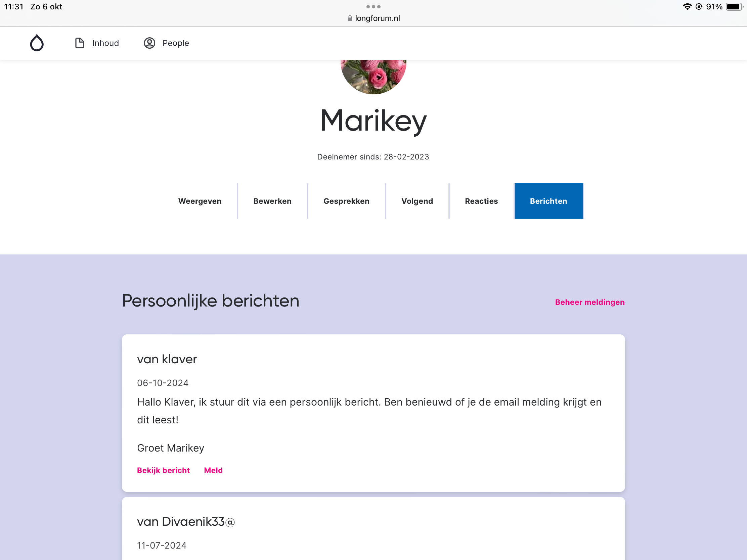Tap the three-dot multitasking icon
747x560 pixels.
click(x=373, y=7)
